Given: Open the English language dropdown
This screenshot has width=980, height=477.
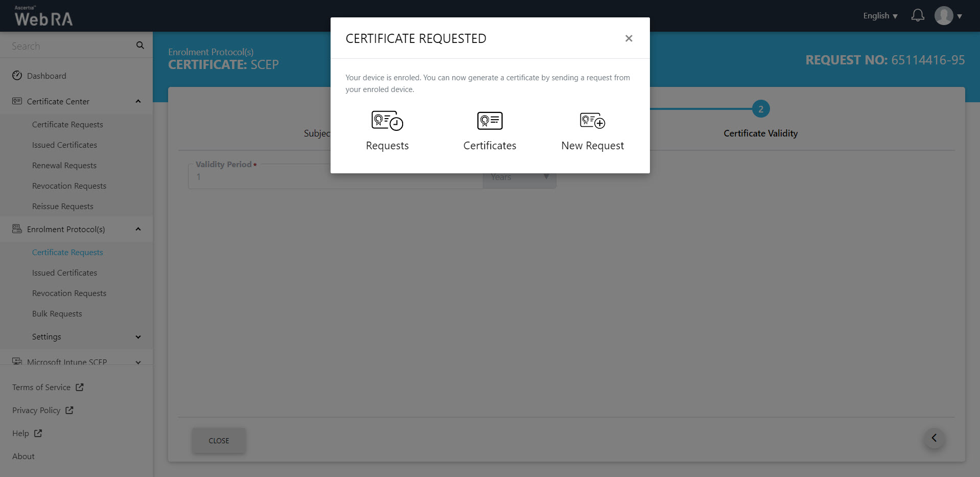Looking at the screenshot, I should pyautogui.click(x=880, y=16).
